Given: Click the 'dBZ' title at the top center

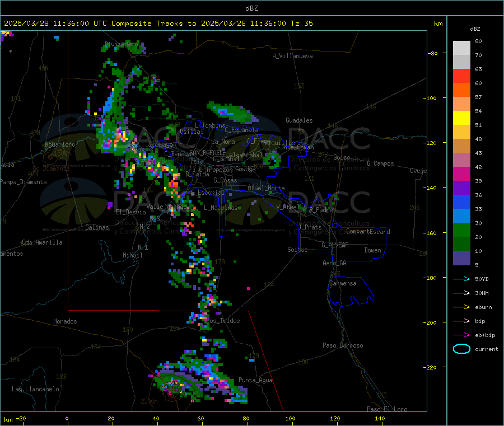Looking at the screenshot, I should pos(251,8).
